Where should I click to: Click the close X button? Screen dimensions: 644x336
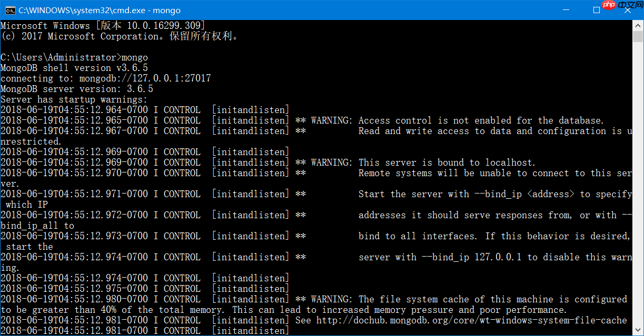[x=628, y=10]
